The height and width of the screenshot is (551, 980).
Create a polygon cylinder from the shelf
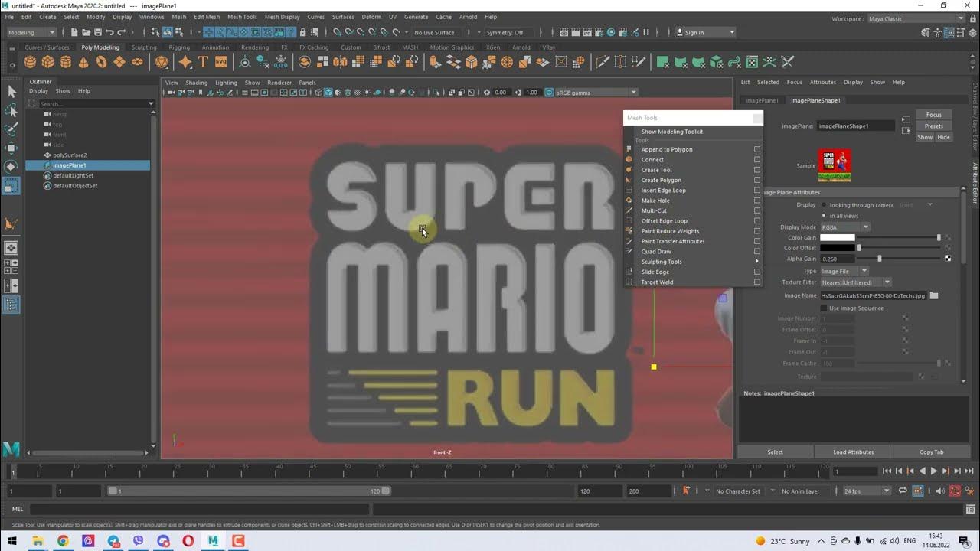coord(66,62)
